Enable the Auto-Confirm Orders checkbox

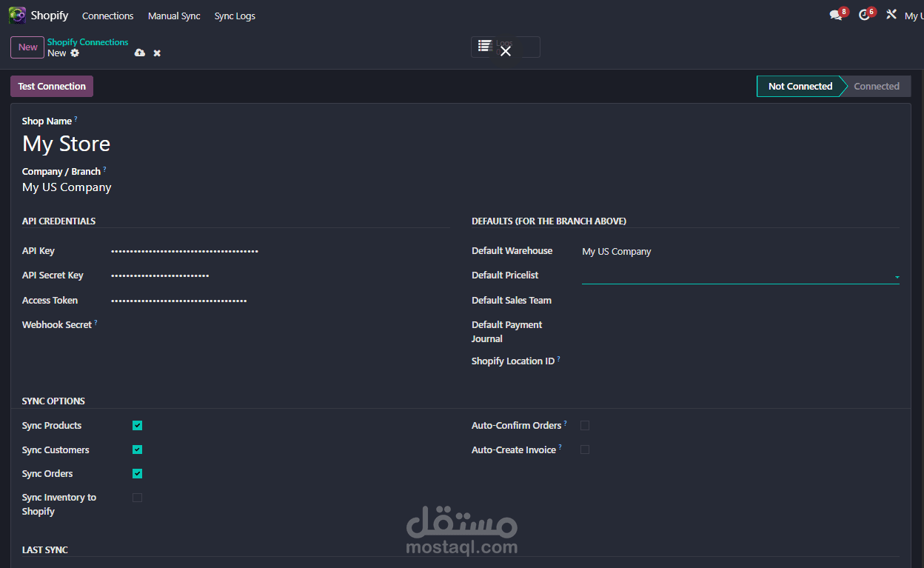tap(585, 426)
